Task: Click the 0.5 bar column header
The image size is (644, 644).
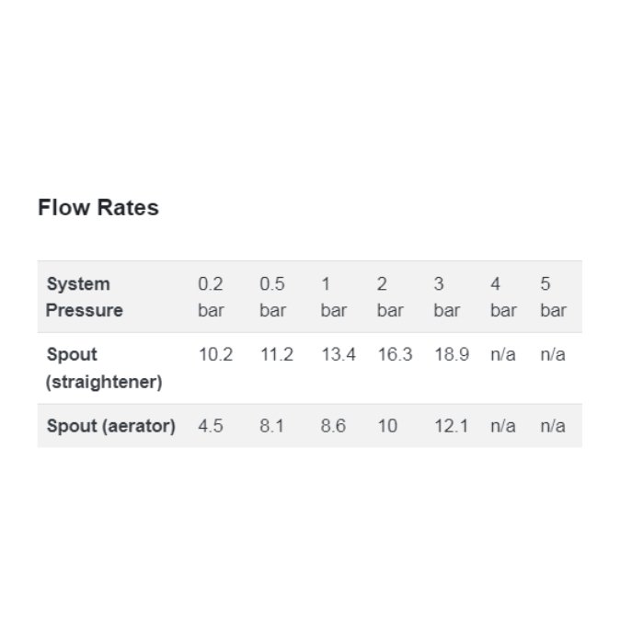Action: pos(272,297)
